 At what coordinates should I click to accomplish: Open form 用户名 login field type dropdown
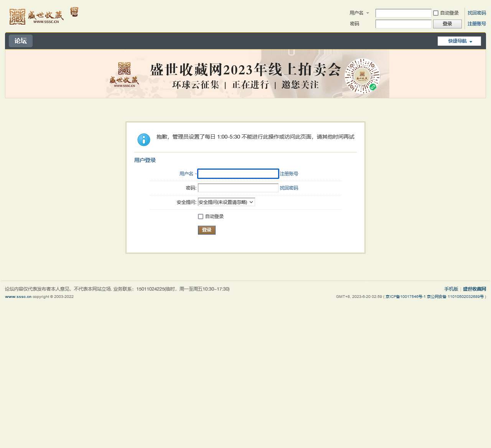coord(188,174)
